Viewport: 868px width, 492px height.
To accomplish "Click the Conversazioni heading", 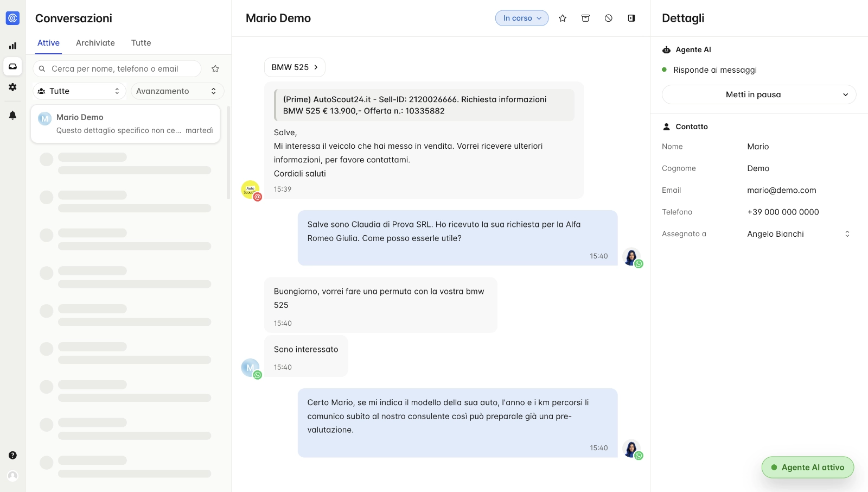I will [74, 18].
